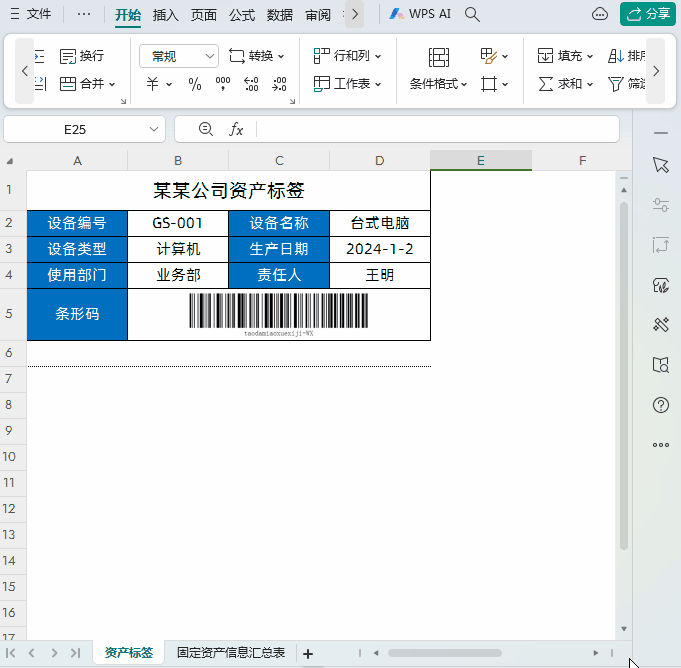The width and height of the screenshot is (681, 668).
Task: Open the side panel find in book icon
Action: pyautogui.click(x=661, y=365)
